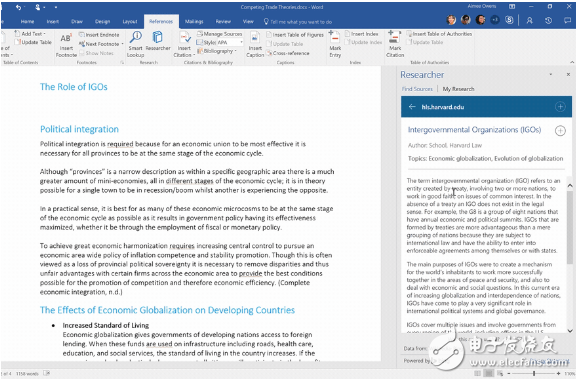Switch to Home tab
This screenshot has width=576, height=379.
28,22
